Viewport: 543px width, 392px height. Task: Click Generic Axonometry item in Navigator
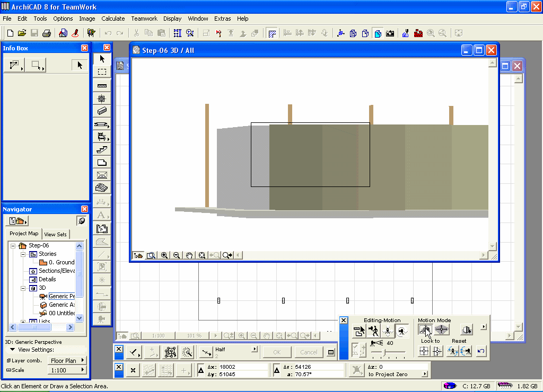(62, 305)
